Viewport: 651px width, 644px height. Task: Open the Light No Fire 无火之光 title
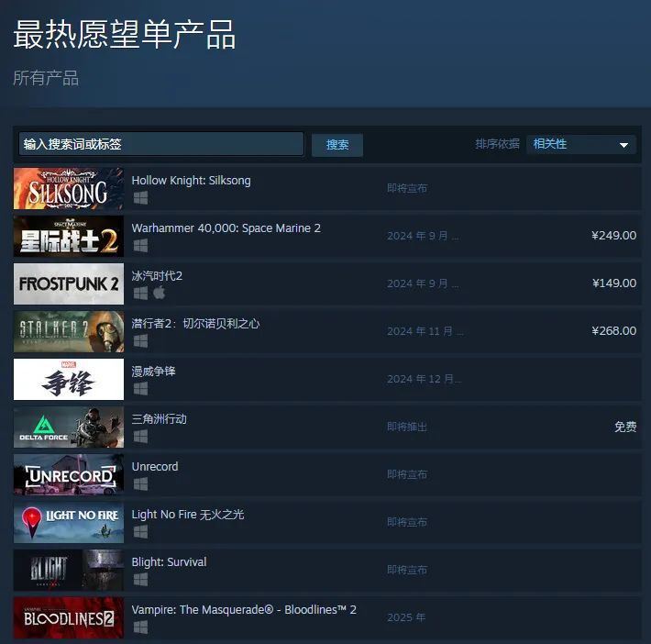click(188, 515)
